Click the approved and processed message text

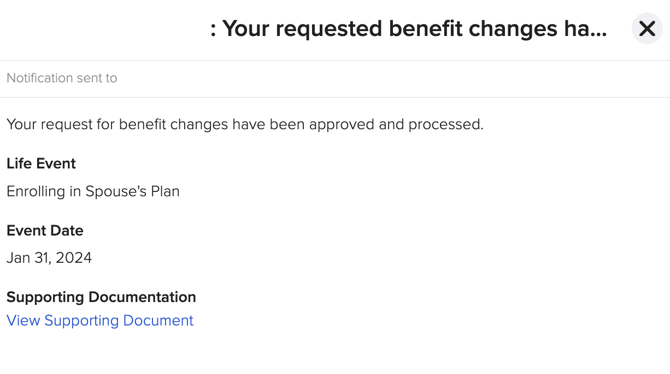pos(245,124)
